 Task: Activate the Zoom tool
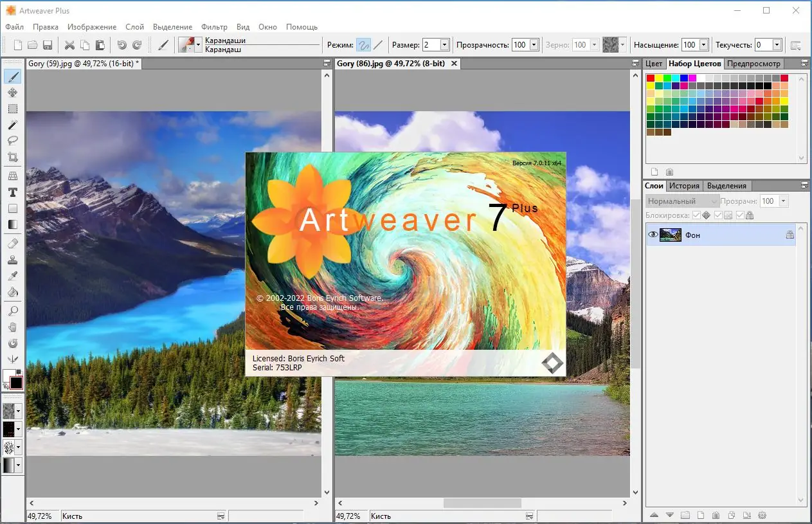tap(13, 311)
